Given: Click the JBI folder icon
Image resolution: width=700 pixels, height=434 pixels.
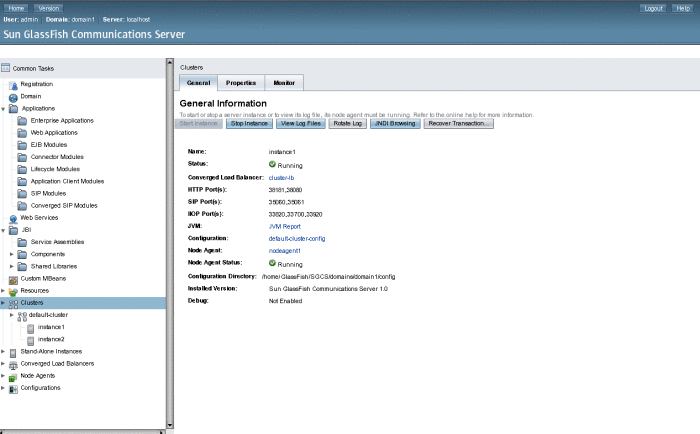Looking at the screenshot, I should pos(14,230).
